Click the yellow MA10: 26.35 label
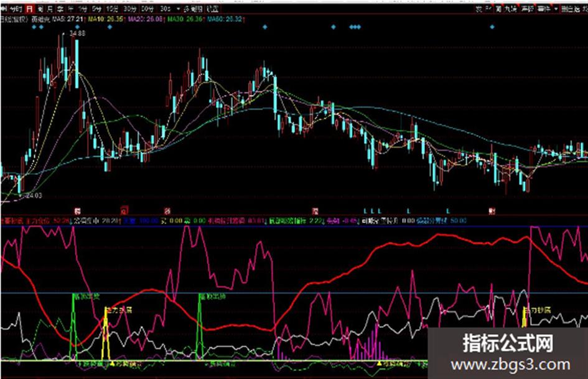The width and height of the screenshot is (588, 379). (x=105, y=19)
